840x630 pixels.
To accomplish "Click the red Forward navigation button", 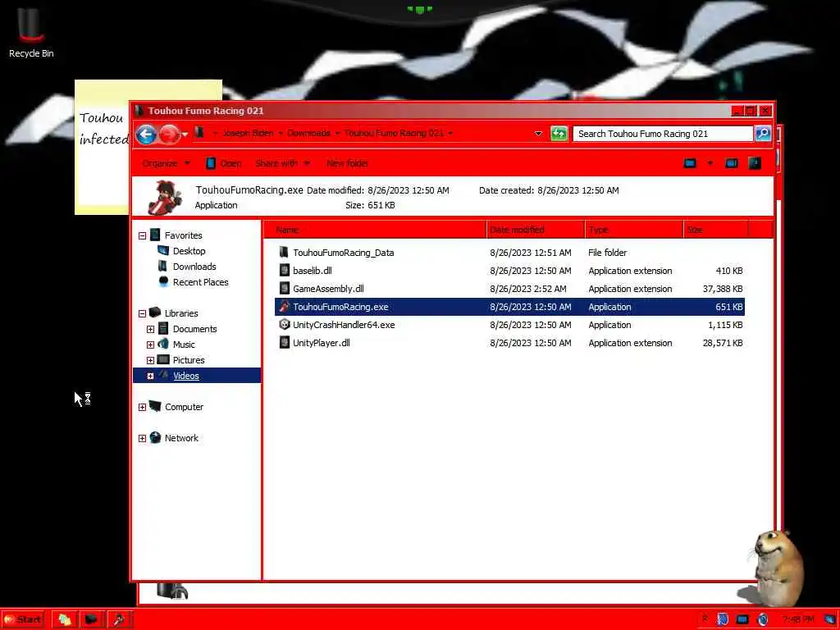I will pos(169,134).
